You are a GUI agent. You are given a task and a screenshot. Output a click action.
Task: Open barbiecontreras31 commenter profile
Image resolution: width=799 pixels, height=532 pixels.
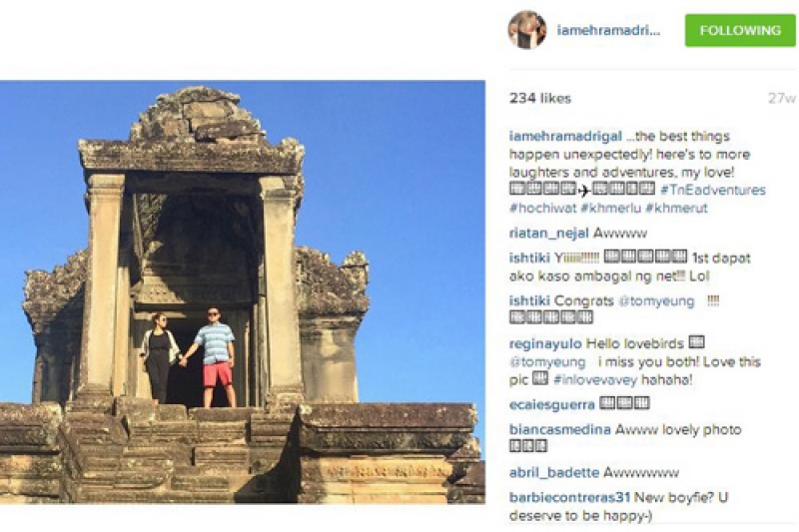(x=569, y=497)
